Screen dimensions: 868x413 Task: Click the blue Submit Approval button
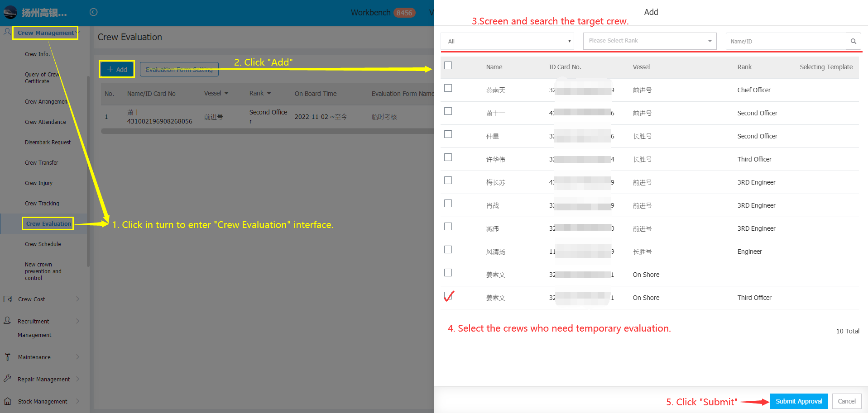pyautogui.click(x=799, y=401)
